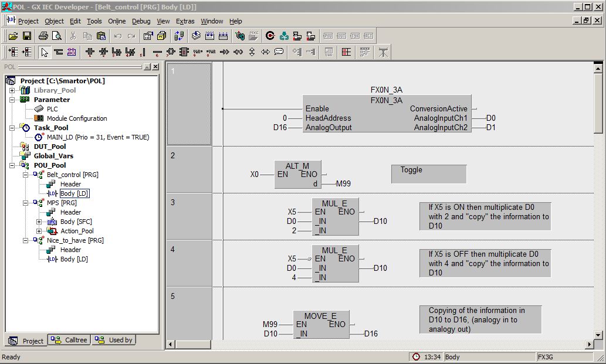Insert a normally open contact
Screen dimensions: 606x364
point(90,52)
